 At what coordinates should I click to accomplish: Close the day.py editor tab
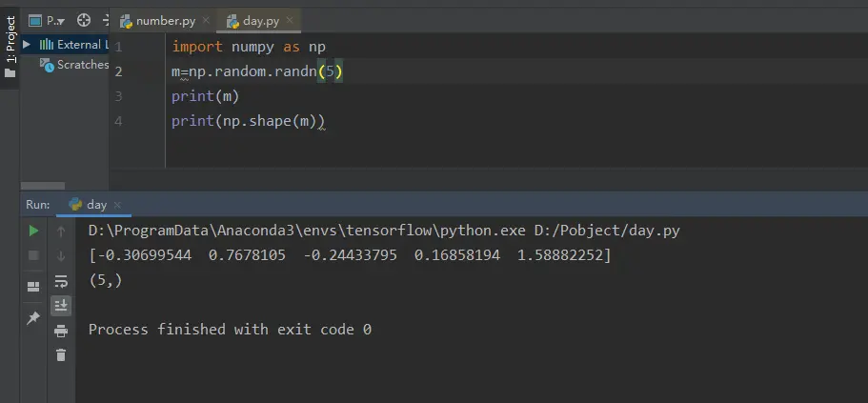(x=290, y=21)
